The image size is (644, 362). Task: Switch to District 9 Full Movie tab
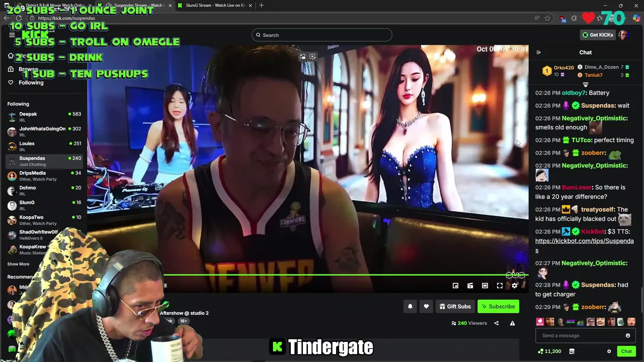(x=54, y=6)
